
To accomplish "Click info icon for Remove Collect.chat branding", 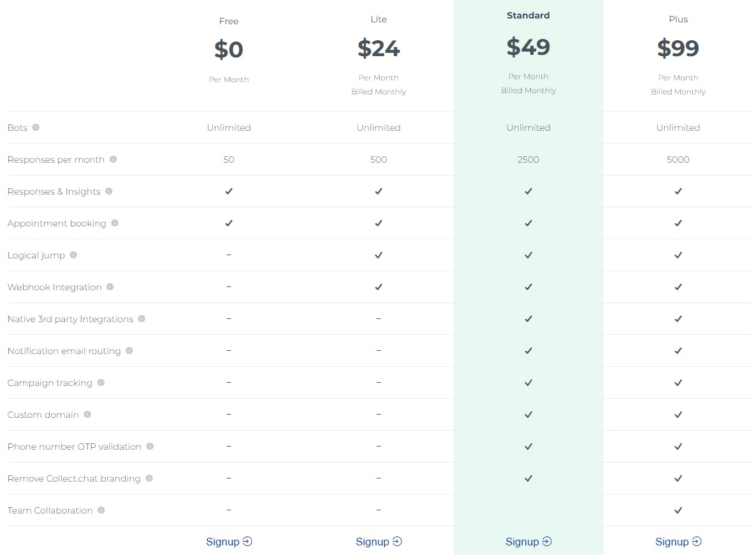I will tap(149, 478).
